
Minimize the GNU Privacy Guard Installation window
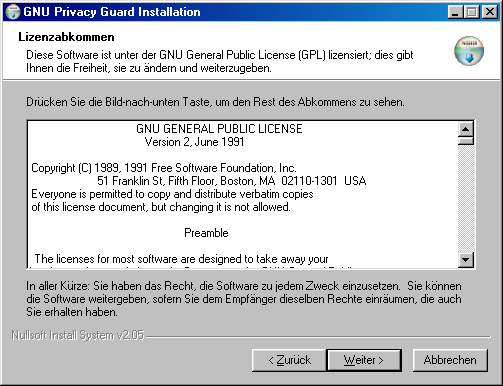(455, 12)
